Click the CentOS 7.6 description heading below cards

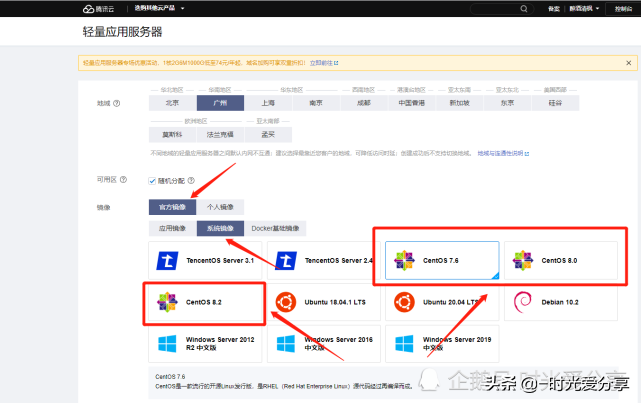click(170, 376)
